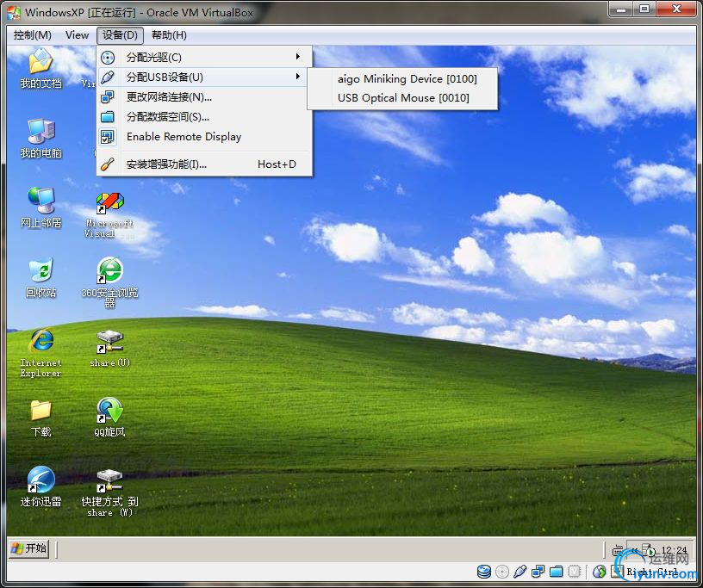Click the USB plug icon beside 分配USB设备
The height and width of the screenshot is (588, 703).
pos(108,77)
